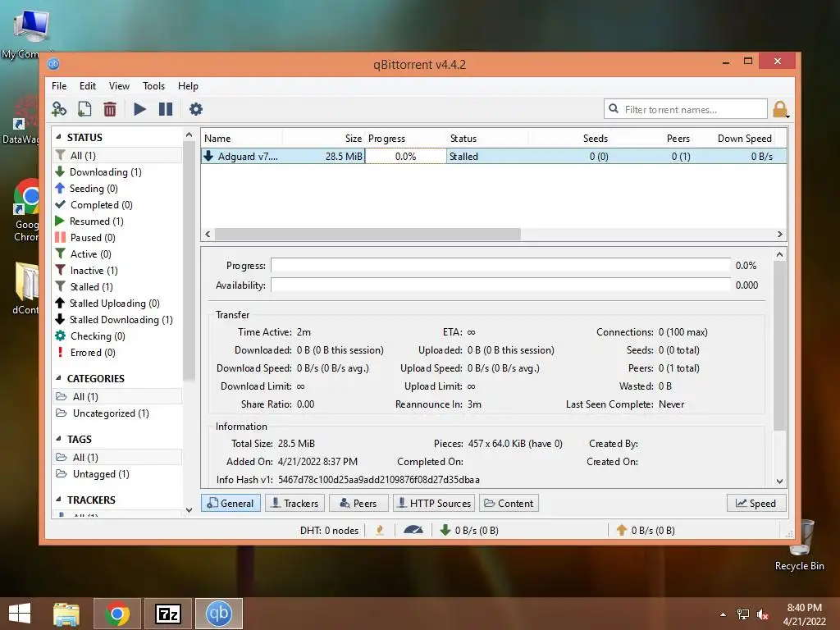This screenshot has width=840, height=630.
Task: Collapse the STATUS section
Action: (58, 137)
